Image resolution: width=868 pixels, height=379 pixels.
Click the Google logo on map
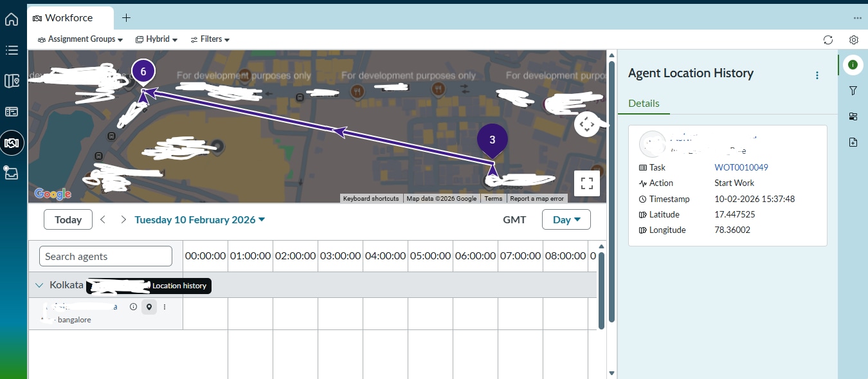53,194
